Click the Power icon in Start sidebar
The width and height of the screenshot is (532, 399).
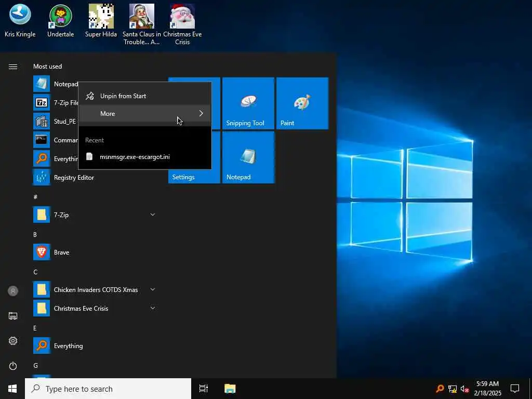(13, 366)
